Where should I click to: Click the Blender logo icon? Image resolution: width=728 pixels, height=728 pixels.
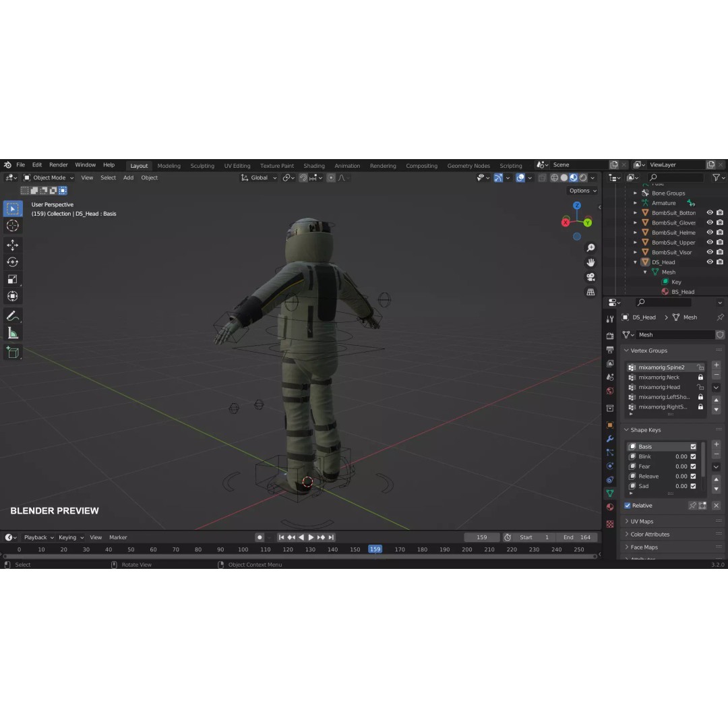coord(7,165)
